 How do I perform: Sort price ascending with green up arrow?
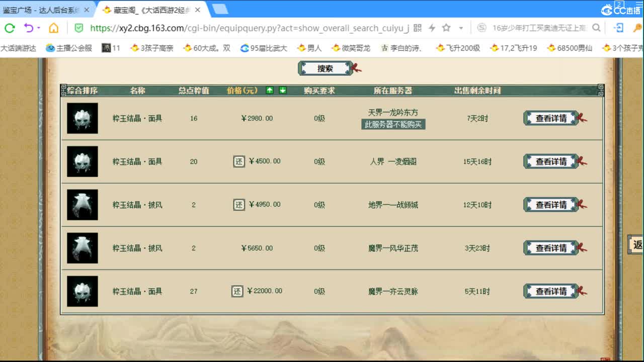(270, 90)
